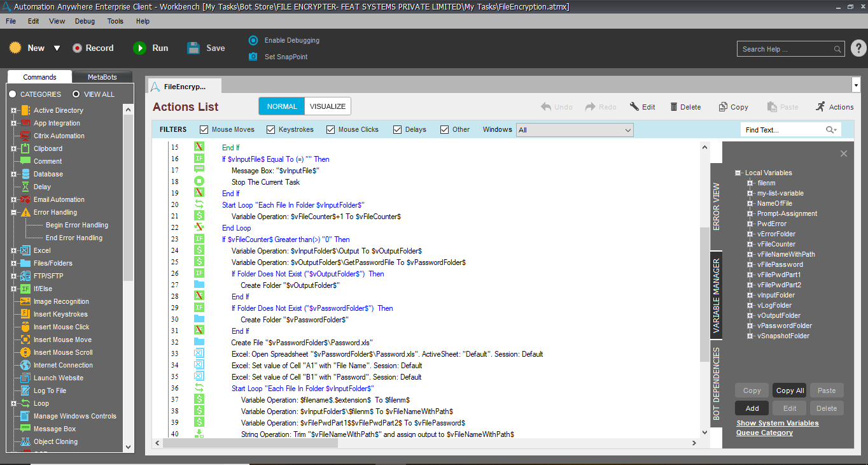Screen dimensions: 868x465
Task: Click the Set SnapPoint camera icon
Action: (253, 57)
